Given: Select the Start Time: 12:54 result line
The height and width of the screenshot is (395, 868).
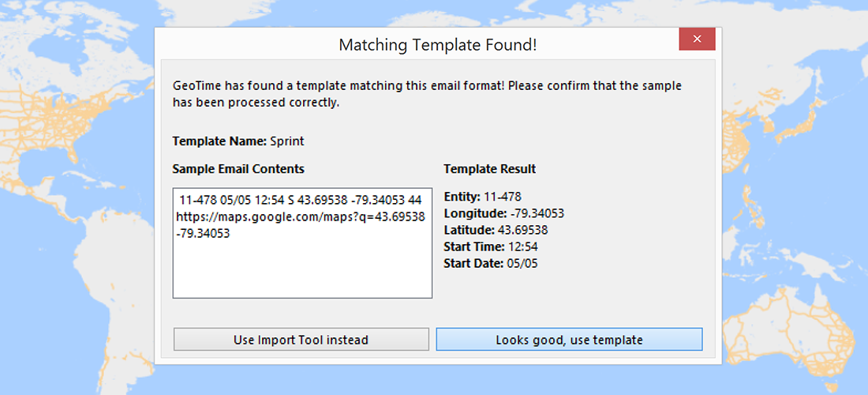Looking at the screenshot, I should (x=491, y=246).
